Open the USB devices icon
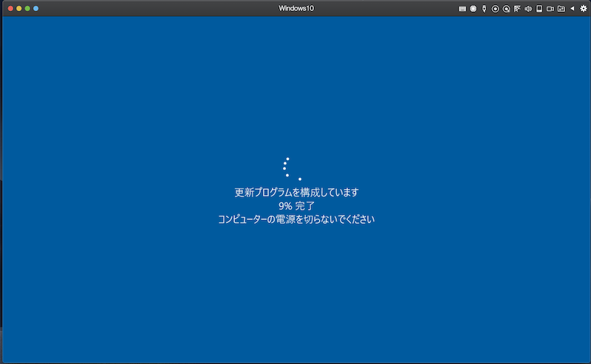Image resolution: width=591 pixels, height=364 pixels. tap(484, 8)
